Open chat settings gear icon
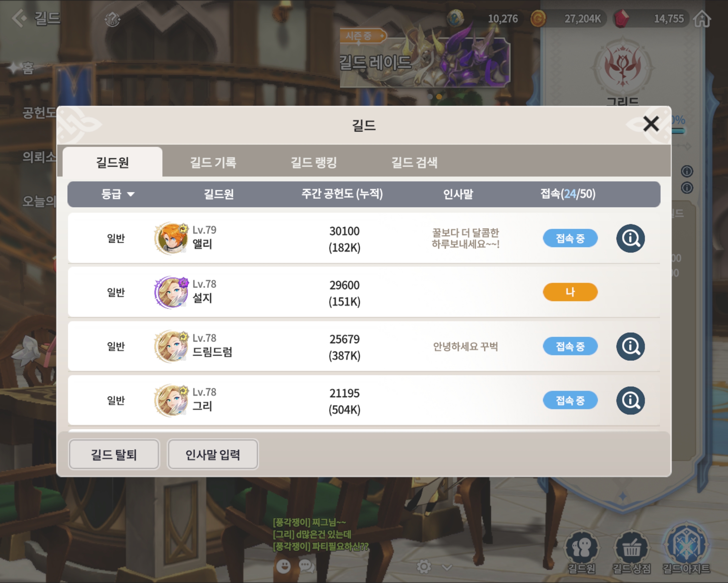The height and width of the screenshot is (583, 728). [x=424, y=567]
